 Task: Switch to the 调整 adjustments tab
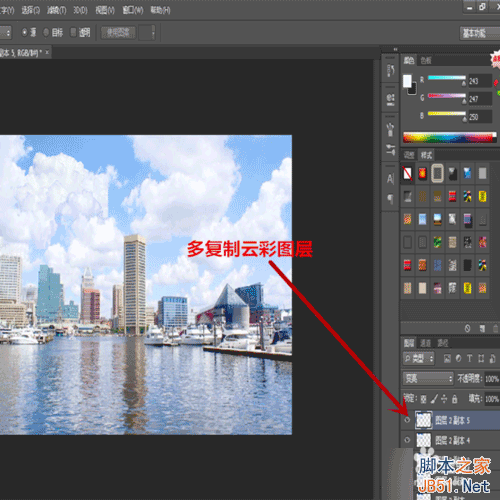pos(409,155)
